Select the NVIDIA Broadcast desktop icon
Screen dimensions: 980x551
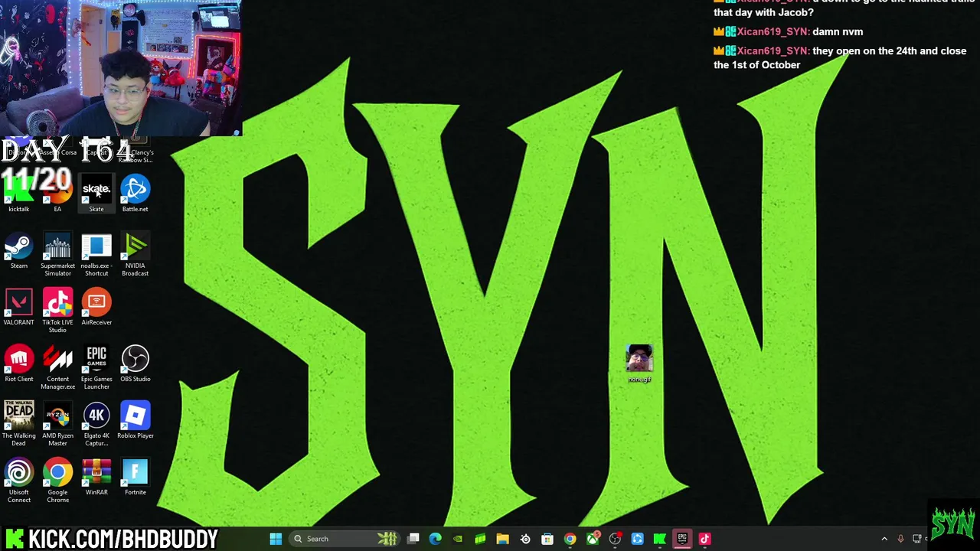[x=136, y=256]
